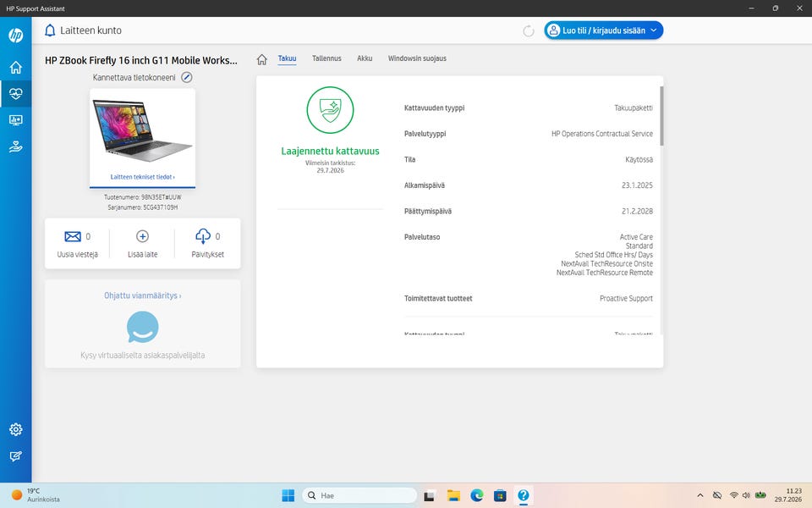The image size is (812, 508).
Task: Click the network-off tray icon
Action: (x=717, y=495)
